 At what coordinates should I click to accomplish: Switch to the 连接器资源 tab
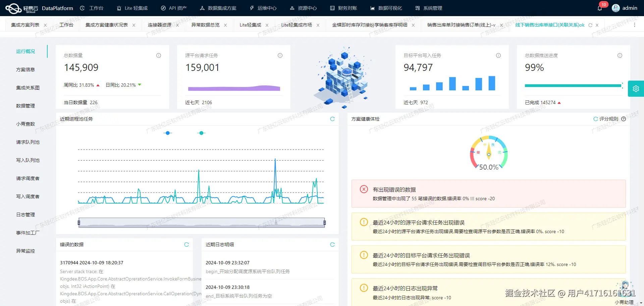tap(159, 25)
